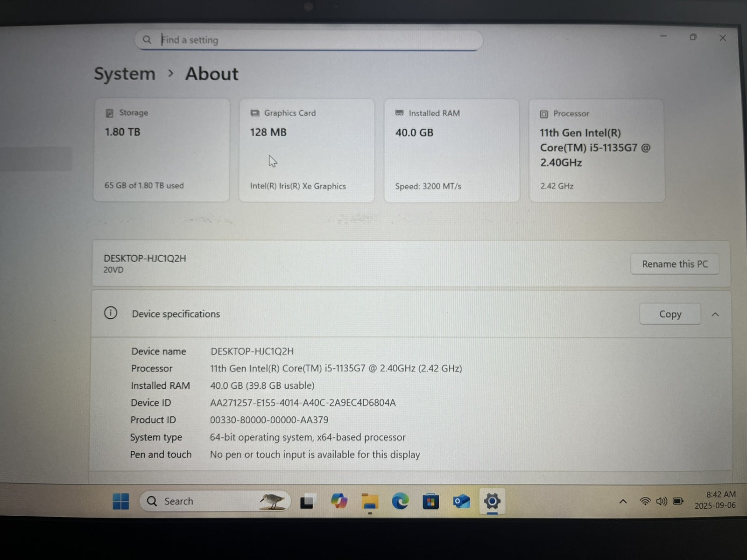Click the Graphics Card icon

[255, 113]
